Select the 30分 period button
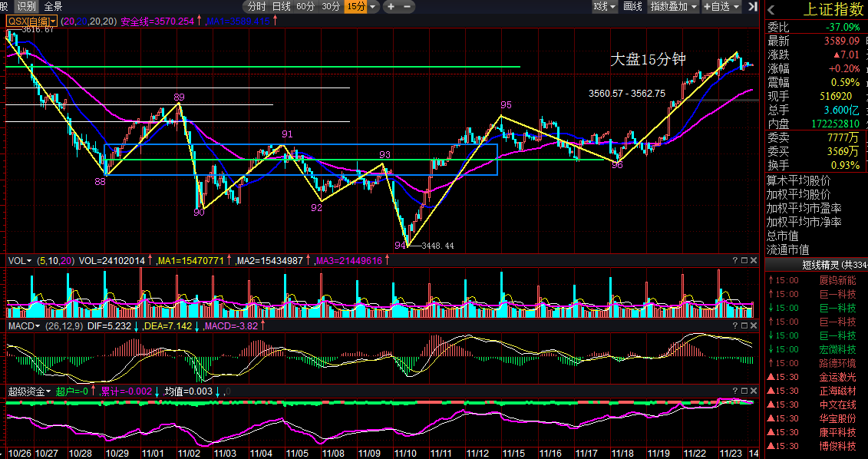The image size is (868, 459). point(331,7)
